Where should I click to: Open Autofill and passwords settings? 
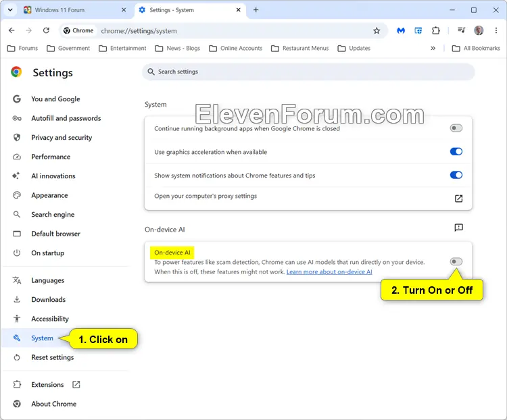66,118
